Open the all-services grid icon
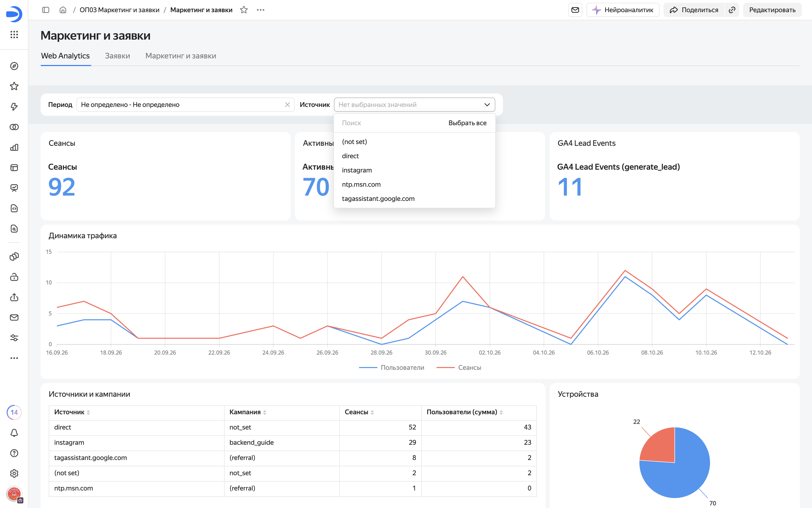This screenshot has width=812, height=508. tap(14, 35)
